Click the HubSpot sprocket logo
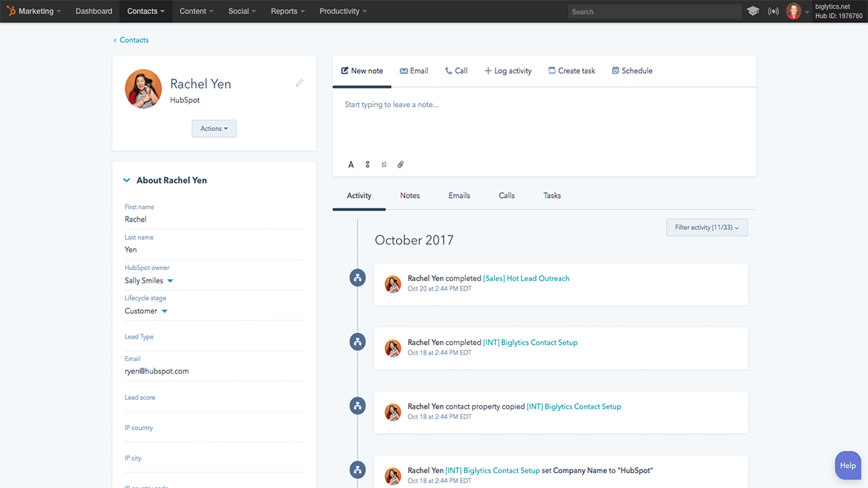The height and width of the screenshot is (488, 868). (x=10, y=10)
